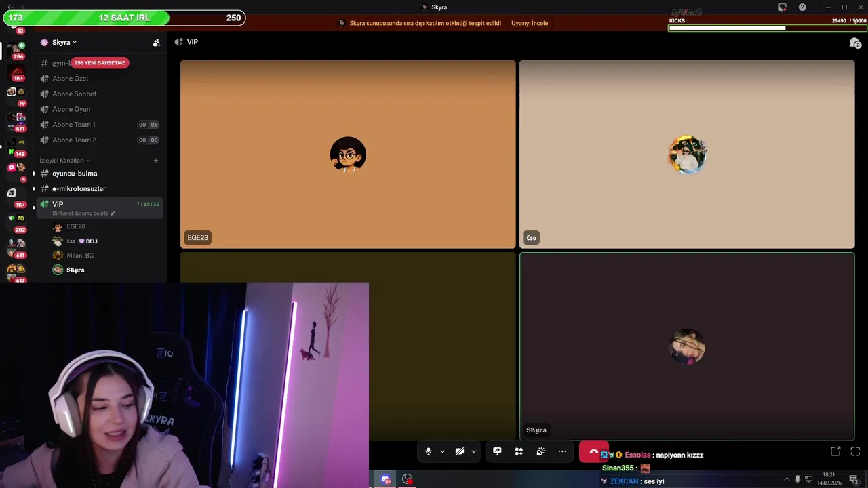868x488 pixels.
Task: Click the Discord icon in Windows taskbar
Action: (x=386, y=479)
